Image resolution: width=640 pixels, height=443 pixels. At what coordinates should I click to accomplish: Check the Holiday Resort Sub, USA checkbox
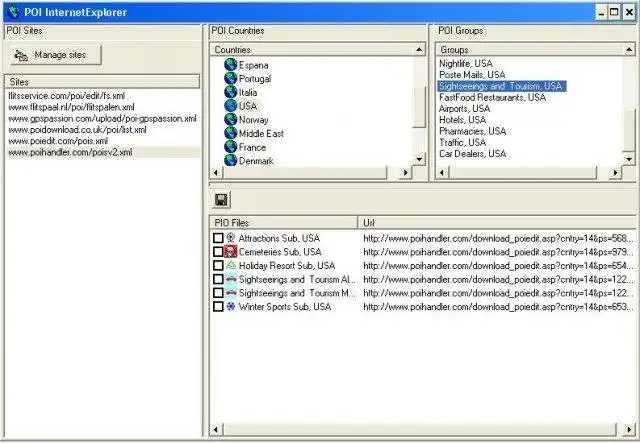pos(218,265)
